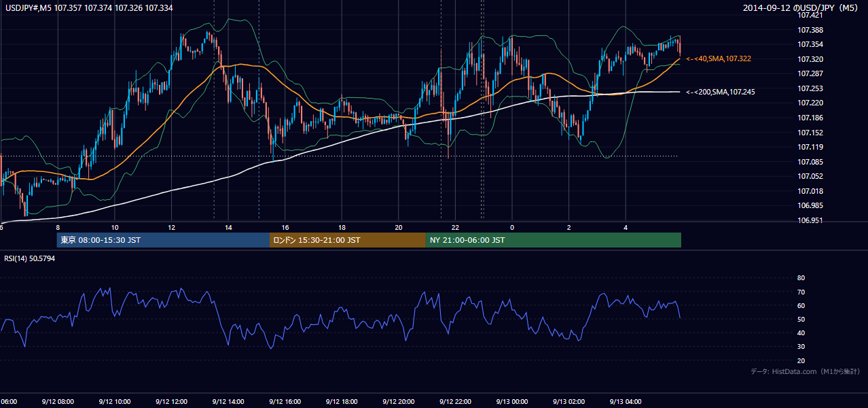Click the HistData.com data source credit
Screen dimensions: 868x408
(x=806, y=371)
